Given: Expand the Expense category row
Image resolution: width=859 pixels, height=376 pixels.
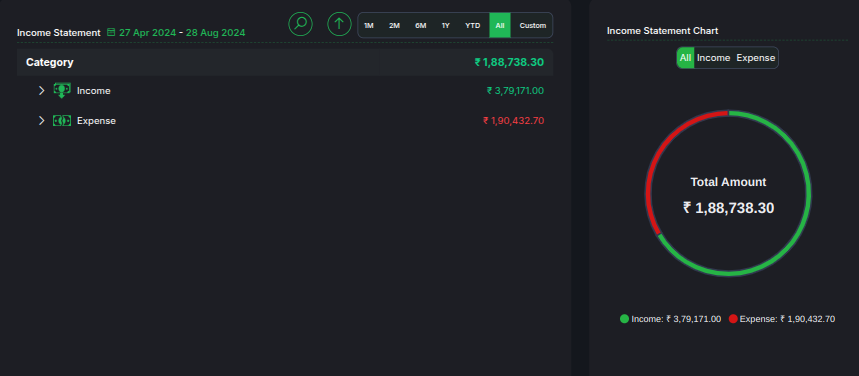Looking at the screenshot, I should pos(41,121).
